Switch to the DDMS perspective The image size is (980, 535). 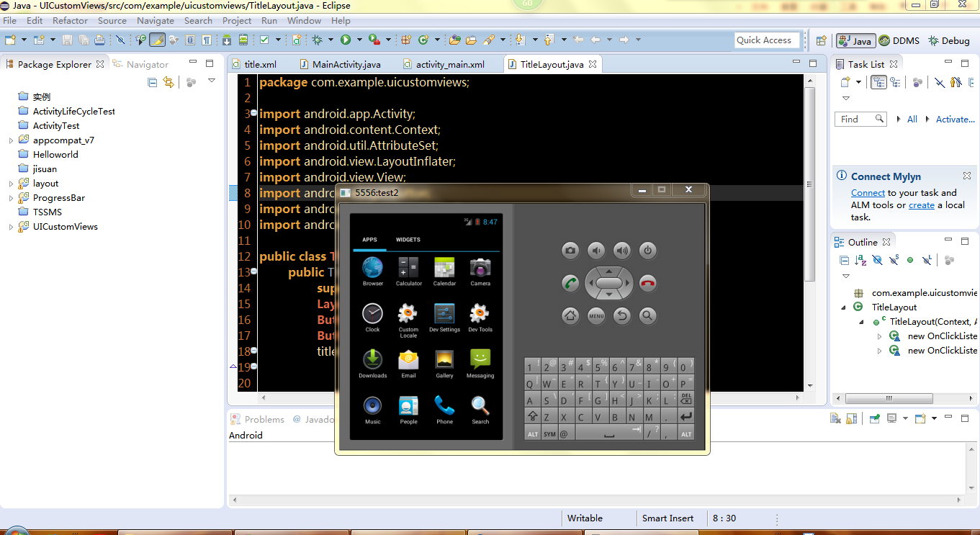coord(899,41)
